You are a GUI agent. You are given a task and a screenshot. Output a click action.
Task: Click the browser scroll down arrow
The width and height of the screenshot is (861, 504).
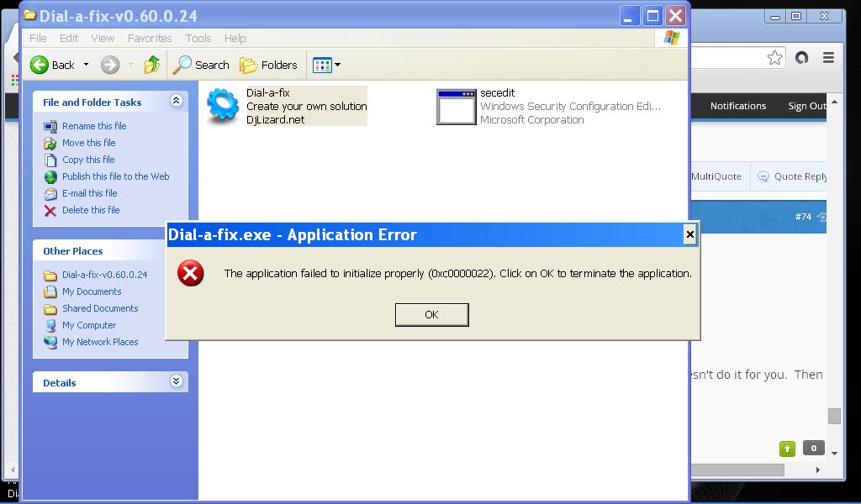(834, 454)
